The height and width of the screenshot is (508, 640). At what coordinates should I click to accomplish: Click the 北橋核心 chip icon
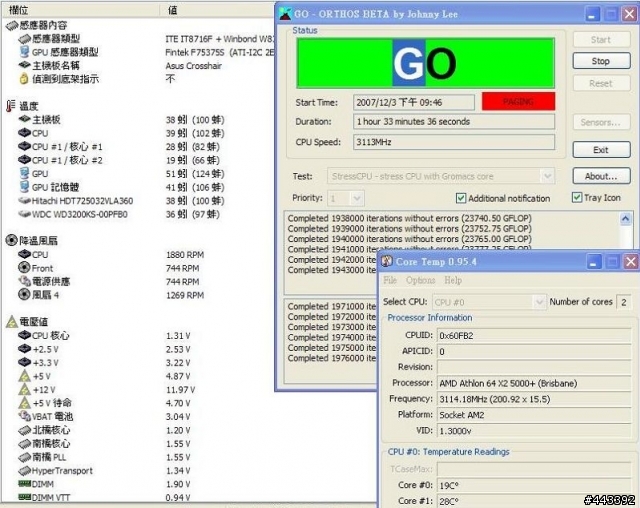[24, 430]
